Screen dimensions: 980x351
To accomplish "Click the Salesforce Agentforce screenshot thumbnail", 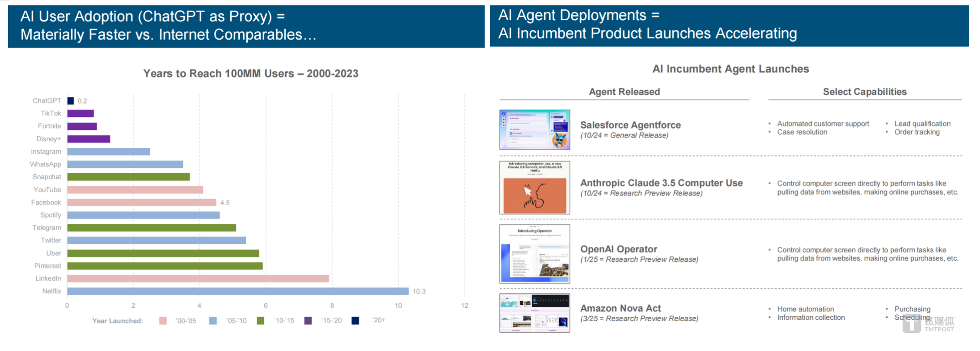I will pos(535,130).
